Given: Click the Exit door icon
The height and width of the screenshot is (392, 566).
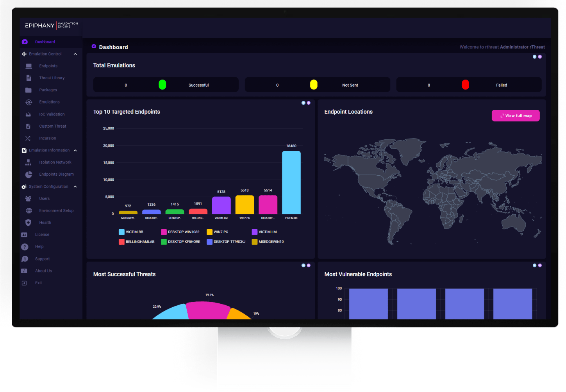Looking at the screenshot, I should [24, 283].
